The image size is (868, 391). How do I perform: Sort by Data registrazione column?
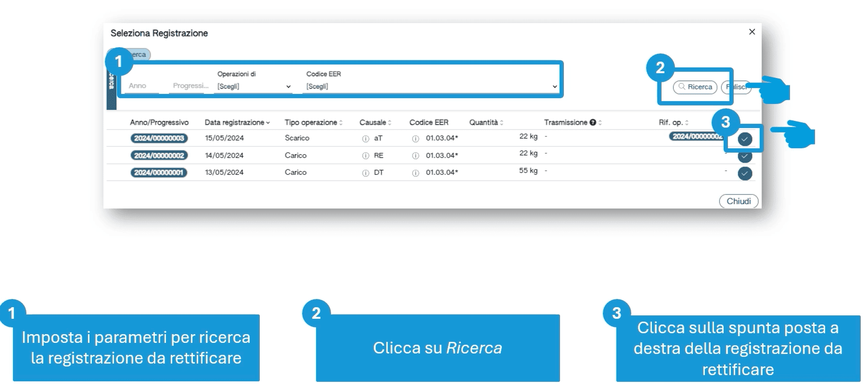pos(237,123)
